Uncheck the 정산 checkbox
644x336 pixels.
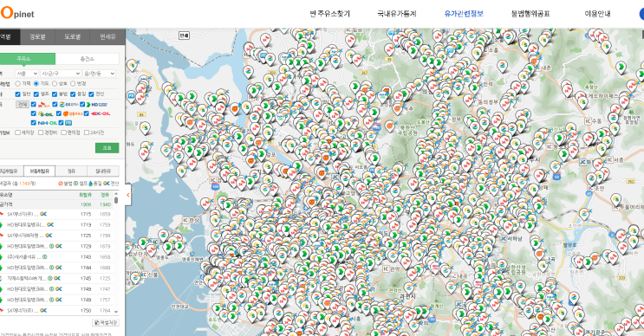[91, 94]
